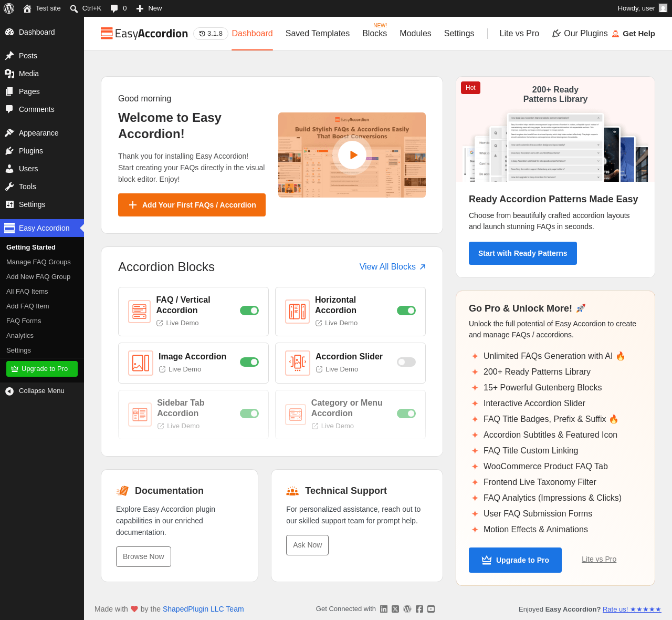Go to the Modules tab
This screenshot has height=620, width=672.
pyautogui.click(x=415, y=34)
